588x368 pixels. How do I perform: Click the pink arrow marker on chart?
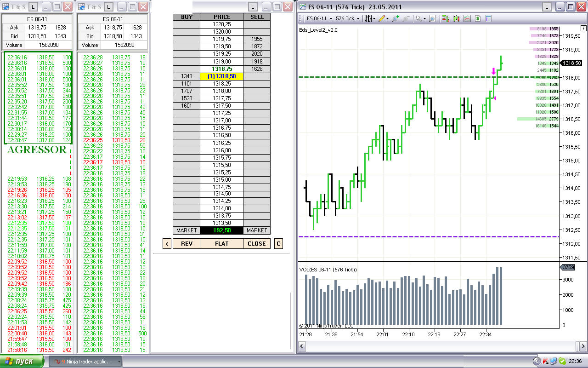click(x=493, y=71)
